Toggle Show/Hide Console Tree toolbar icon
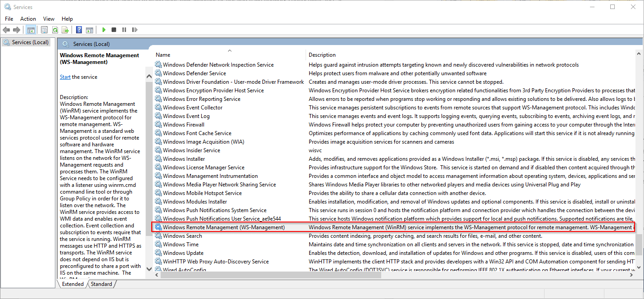 click(x=31, y=30)
